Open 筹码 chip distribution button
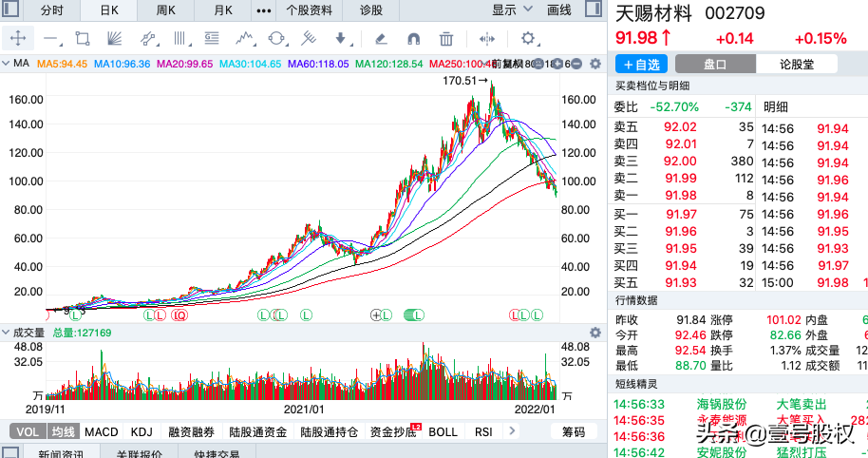Viewport: 868px width, 458px height. pos(574,431)
